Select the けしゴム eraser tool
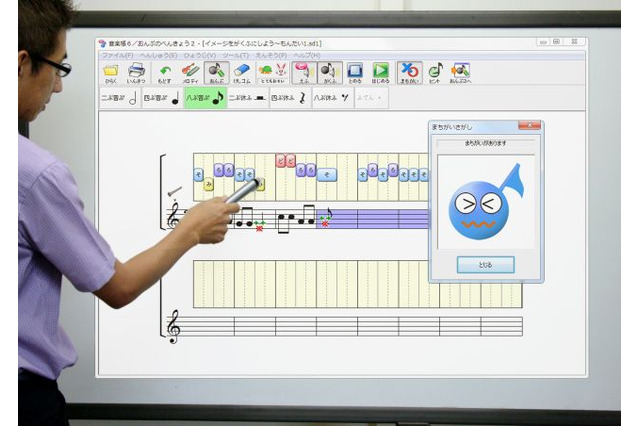Screen dimensions: 640x426 tap(242, 73)
